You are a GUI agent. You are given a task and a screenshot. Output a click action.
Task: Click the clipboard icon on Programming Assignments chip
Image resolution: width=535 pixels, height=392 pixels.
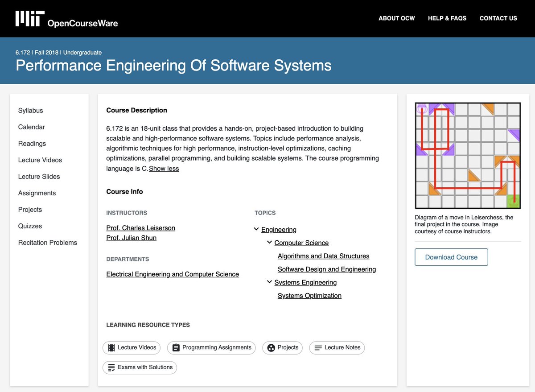176,347
